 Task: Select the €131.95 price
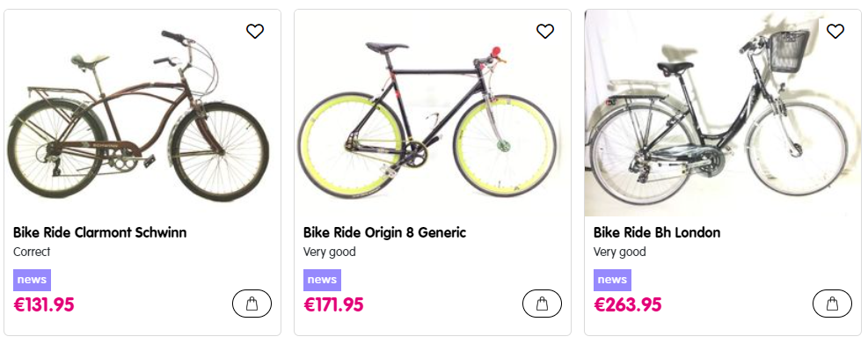click(44, 304)
